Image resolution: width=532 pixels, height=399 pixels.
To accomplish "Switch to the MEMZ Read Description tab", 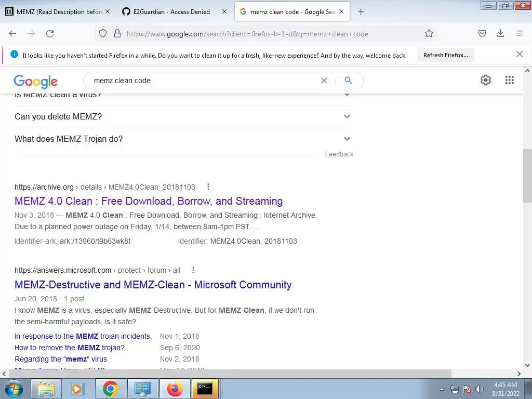I will pyautogui.click(x=58, y=11).
